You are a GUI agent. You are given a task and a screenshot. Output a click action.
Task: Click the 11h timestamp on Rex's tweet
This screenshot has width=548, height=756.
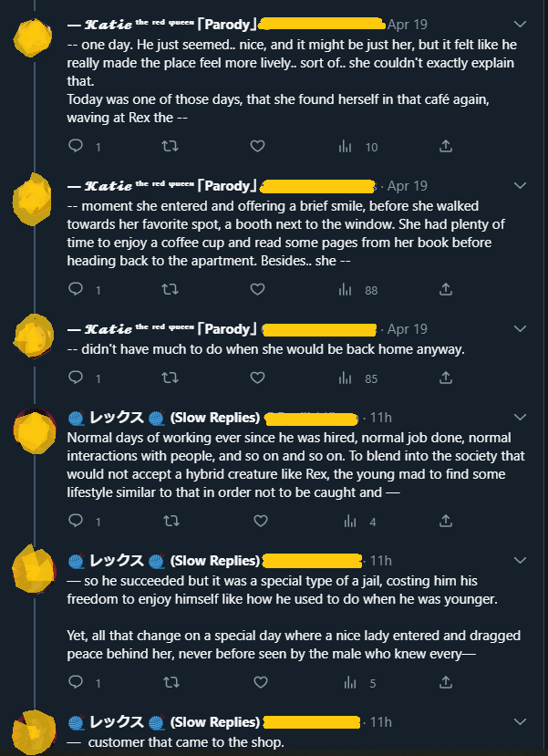click(384, 417)
